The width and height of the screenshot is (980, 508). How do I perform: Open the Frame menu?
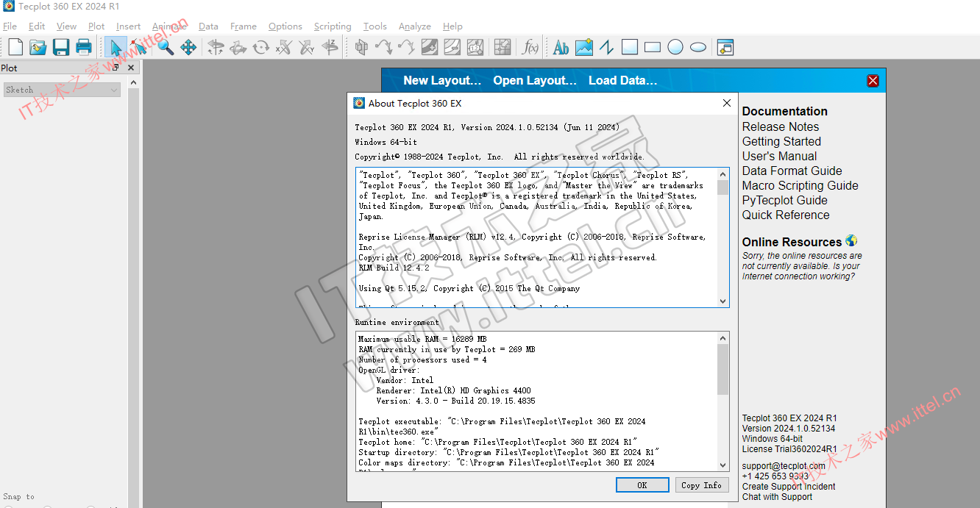(x=244, y=26)
